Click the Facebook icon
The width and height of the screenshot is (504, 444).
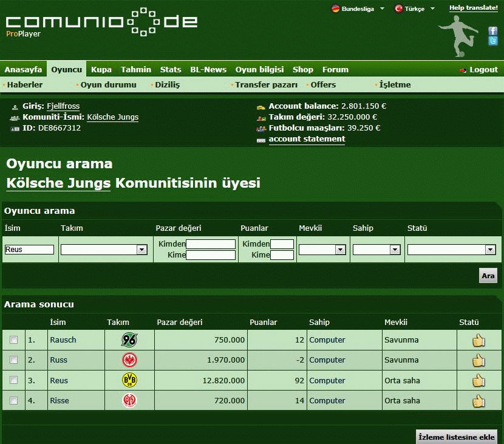(493, 31)
